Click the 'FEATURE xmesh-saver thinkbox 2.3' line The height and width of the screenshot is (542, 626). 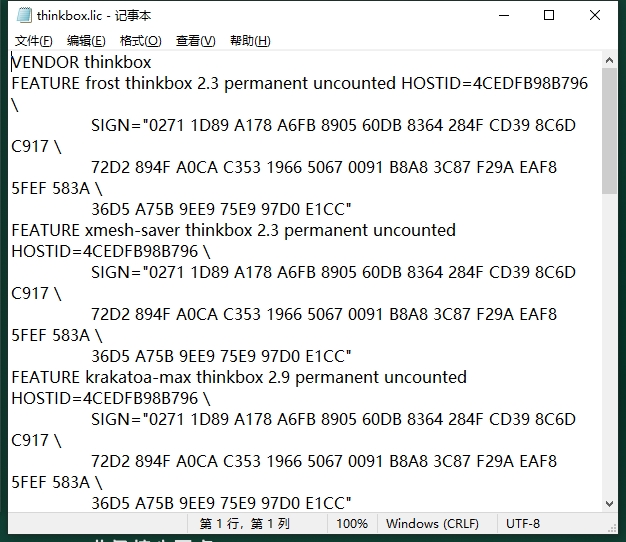(234, 230)
